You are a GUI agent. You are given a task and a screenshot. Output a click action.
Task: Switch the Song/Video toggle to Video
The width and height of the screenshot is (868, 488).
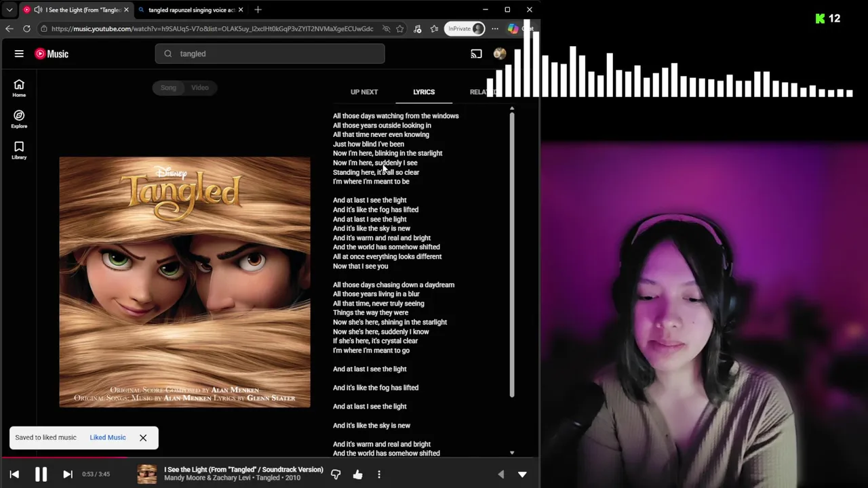[200, 87]
